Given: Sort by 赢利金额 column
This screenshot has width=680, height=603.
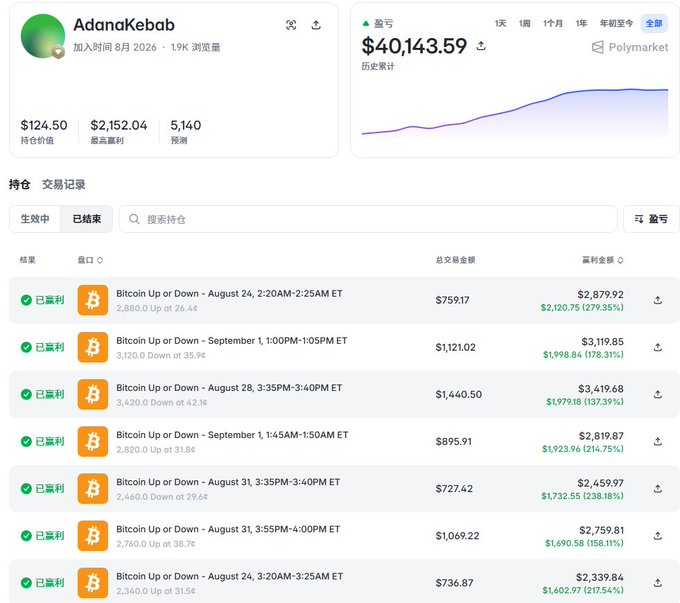Looking at the screenshot, I should click(x=602, y=260).
